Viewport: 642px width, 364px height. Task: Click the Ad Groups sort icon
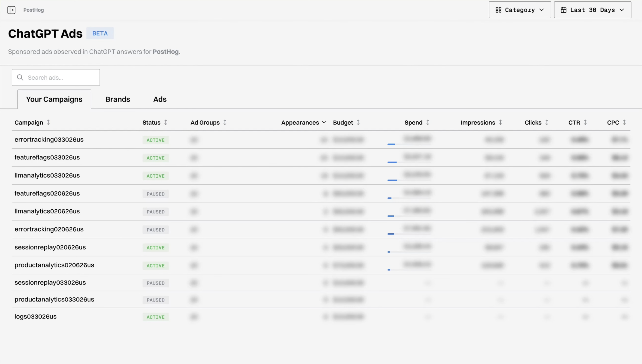[225, 122]
